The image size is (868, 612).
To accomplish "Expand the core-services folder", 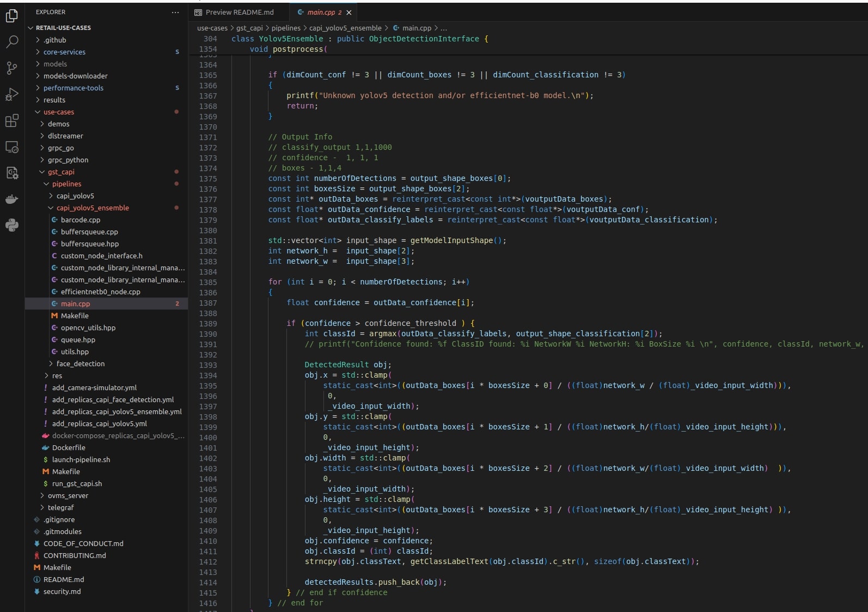I will pyautogui.click(x=64, y=52).
